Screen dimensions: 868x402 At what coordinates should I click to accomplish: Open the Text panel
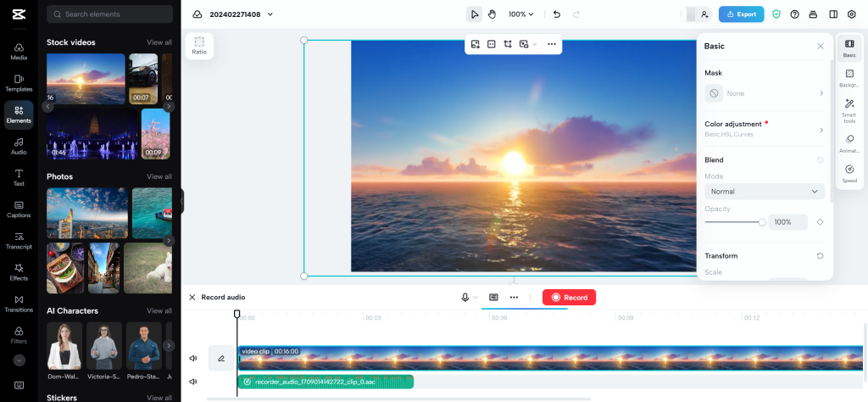[x=19, y=178]
